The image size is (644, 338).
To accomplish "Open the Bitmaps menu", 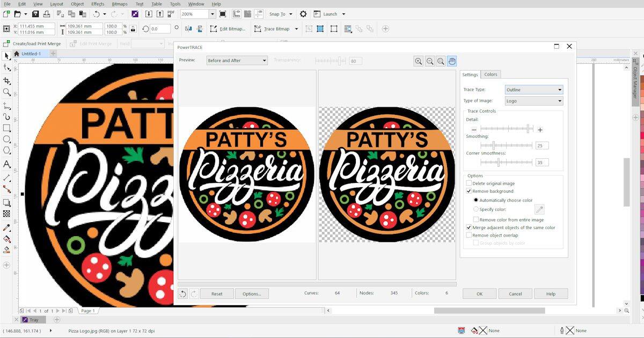I will [x=119, y=3].
